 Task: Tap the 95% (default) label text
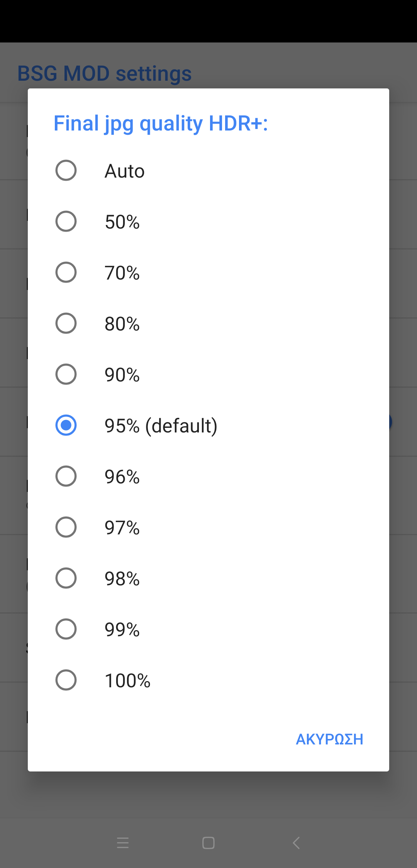coord(161,426)
